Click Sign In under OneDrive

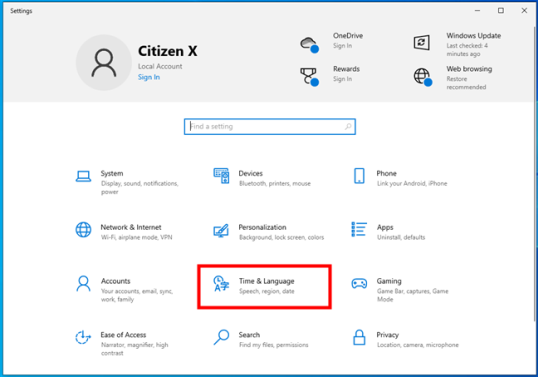[x=342, y=46]
